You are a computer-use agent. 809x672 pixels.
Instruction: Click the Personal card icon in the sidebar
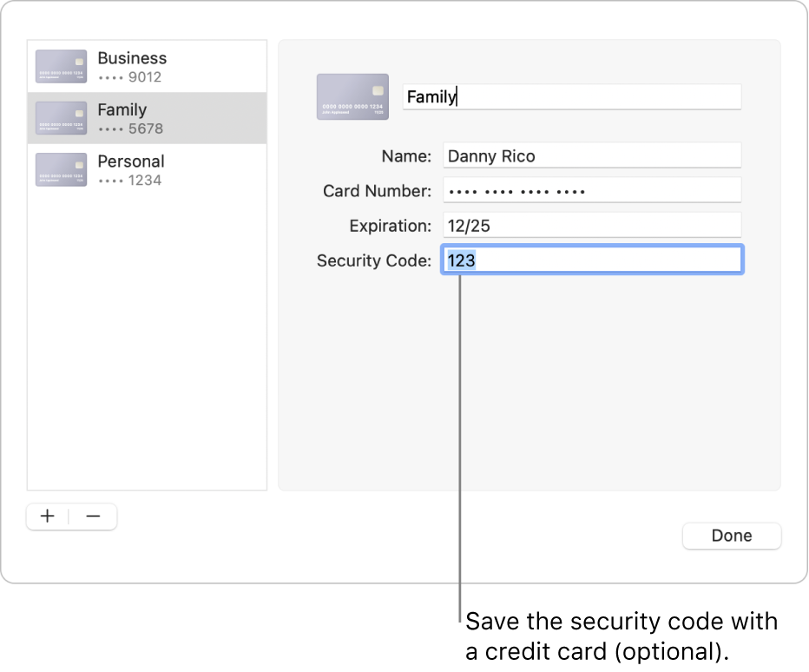click(61, 169)
